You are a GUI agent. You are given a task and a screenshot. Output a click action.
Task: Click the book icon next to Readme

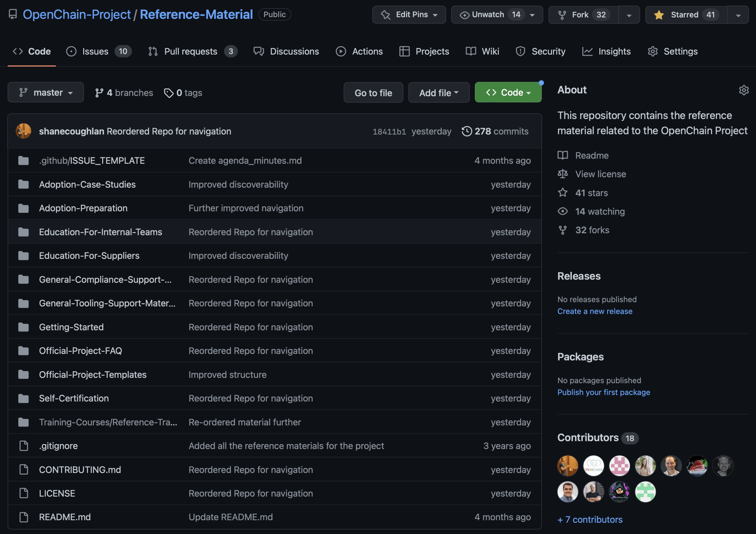point(563,155)
